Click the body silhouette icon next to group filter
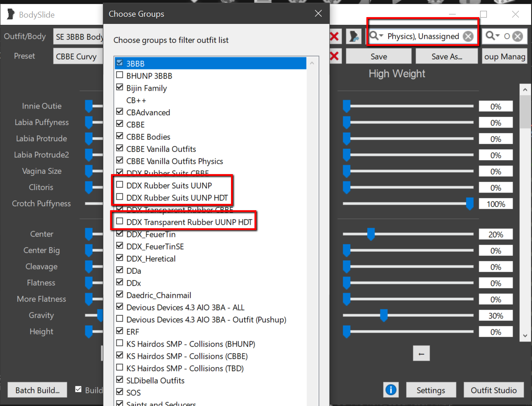Viewport: 532px width, 406px height. pos(354,36)
